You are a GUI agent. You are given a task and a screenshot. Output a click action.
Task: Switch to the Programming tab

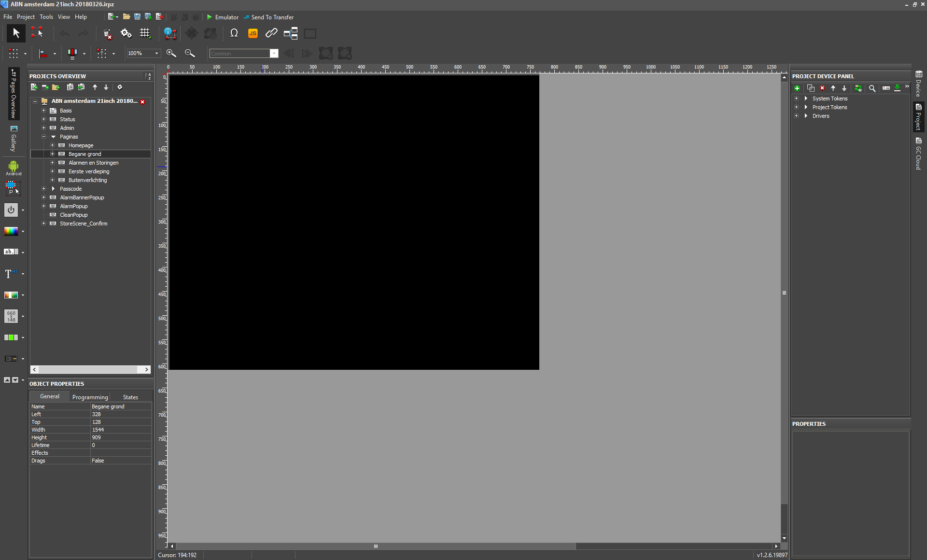click(90, 397)
